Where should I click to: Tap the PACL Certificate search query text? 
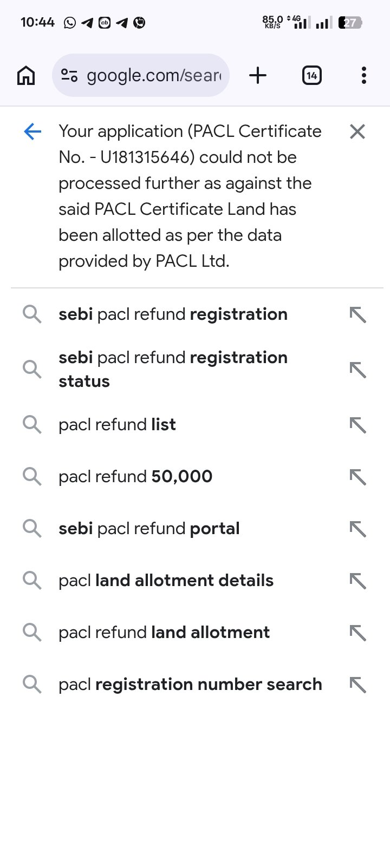click(190, 196)
